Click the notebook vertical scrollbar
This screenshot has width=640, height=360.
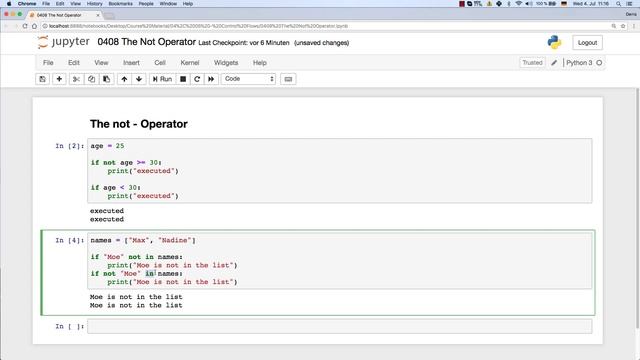[x=637, y=208]
